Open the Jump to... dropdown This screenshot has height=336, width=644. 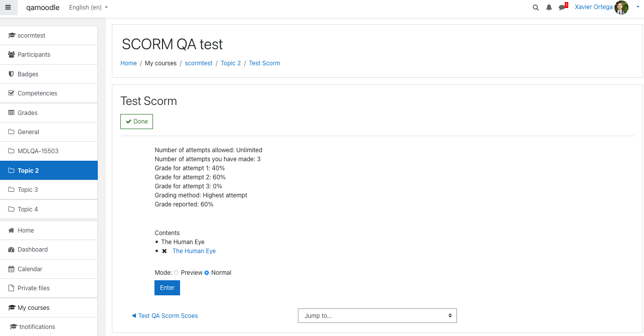377,315
